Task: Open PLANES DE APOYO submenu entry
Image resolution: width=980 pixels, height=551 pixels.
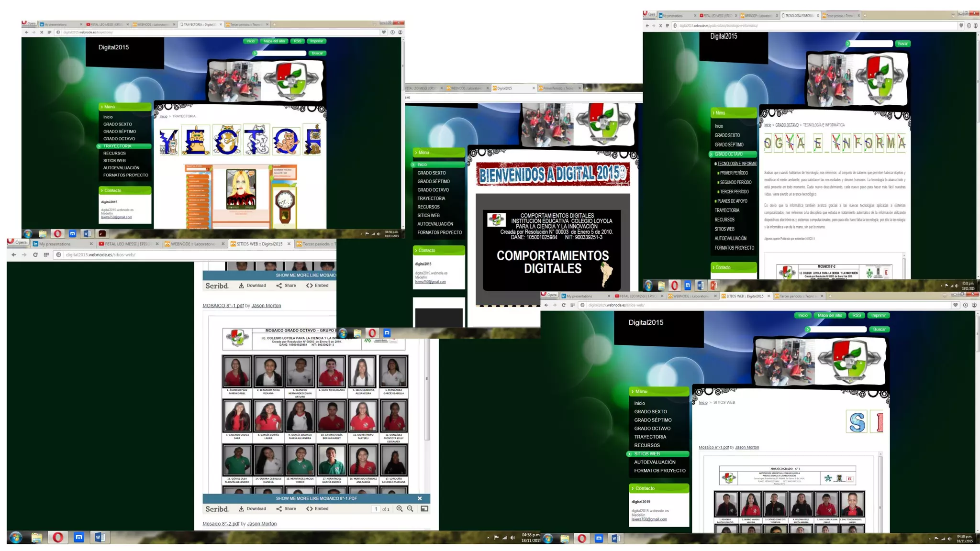Action: tap(732, 201)
